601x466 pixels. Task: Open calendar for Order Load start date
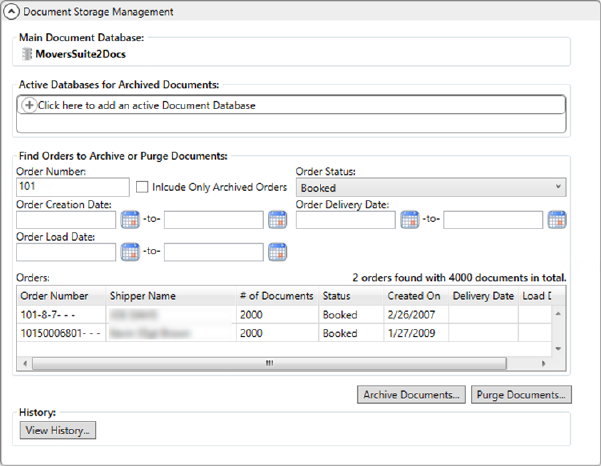(x=130, y=252)
